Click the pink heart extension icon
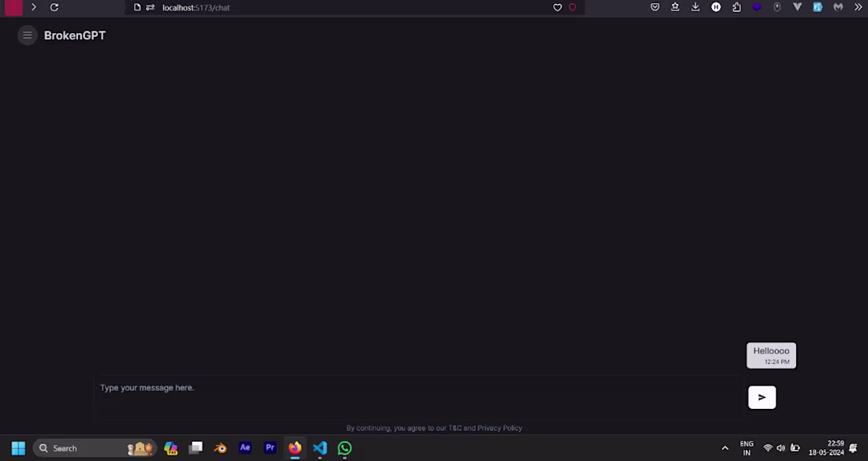This screenshot has width=868, height=461. (574, 7)
